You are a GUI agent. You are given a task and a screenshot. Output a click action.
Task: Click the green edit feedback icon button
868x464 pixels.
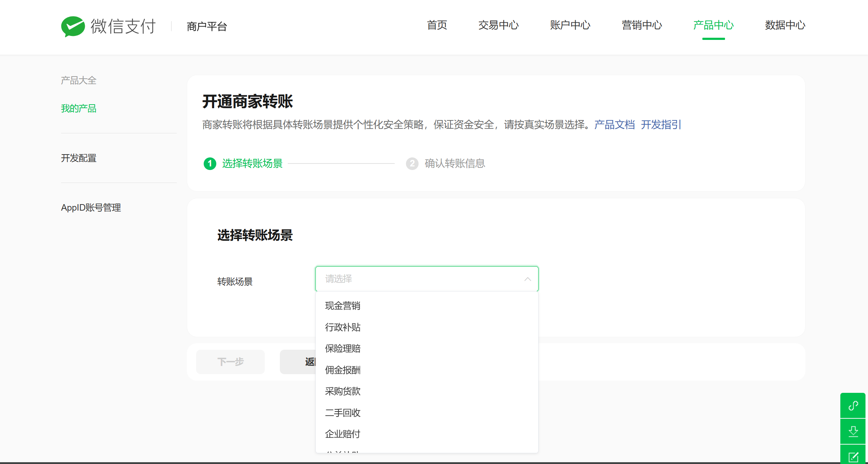[853, 456]
